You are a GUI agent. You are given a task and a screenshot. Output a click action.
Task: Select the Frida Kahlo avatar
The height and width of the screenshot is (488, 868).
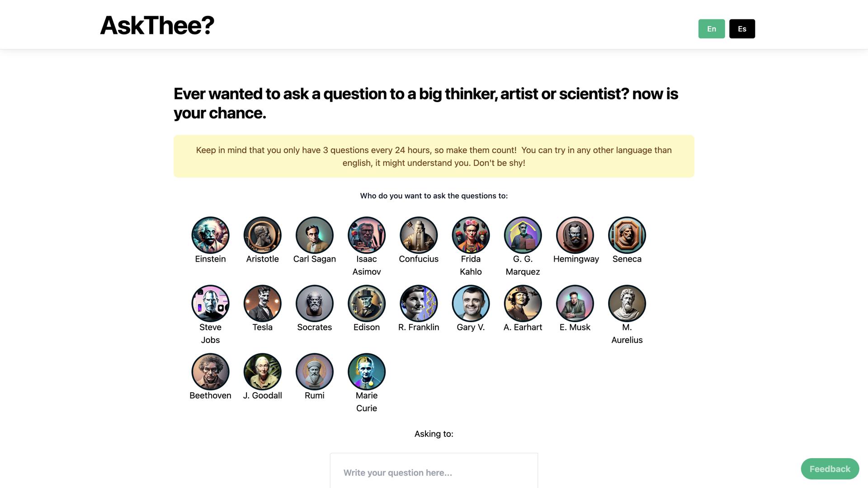471,235
